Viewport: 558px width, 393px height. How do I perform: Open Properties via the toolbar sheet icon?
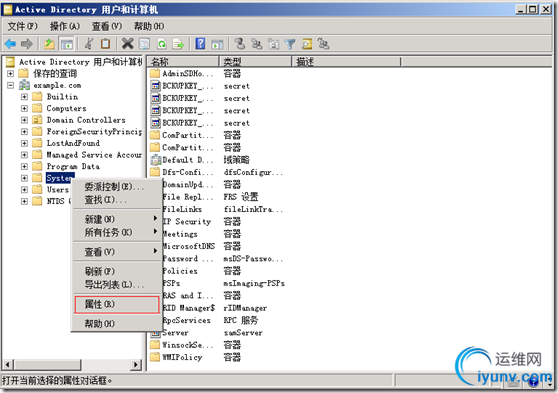coord(144,44)
